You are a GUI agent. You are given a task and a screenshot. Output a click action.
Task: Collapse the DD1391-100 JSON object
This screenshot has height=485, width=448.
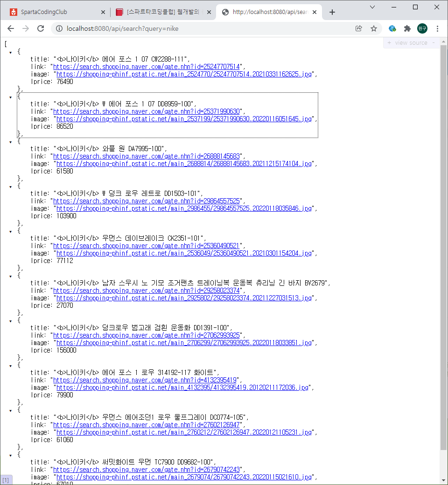coord(11,321)
